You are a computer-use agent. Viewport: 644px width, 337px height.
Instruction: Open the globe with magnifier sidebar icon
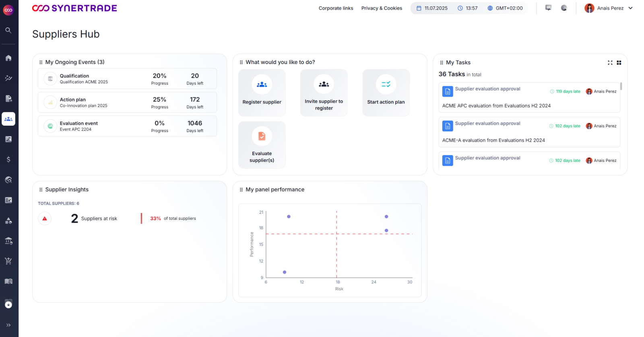coord(8,180)
